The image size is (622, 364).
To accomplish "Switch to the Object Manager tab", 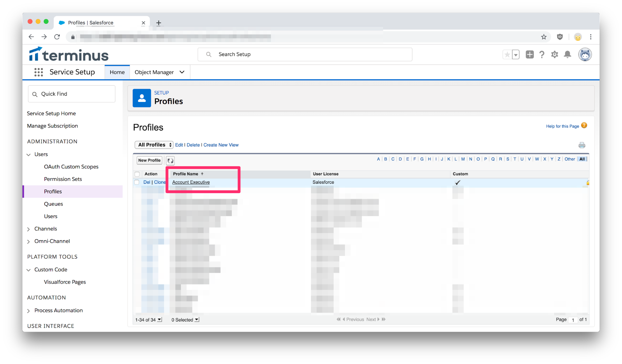I will tap(154, 72).
